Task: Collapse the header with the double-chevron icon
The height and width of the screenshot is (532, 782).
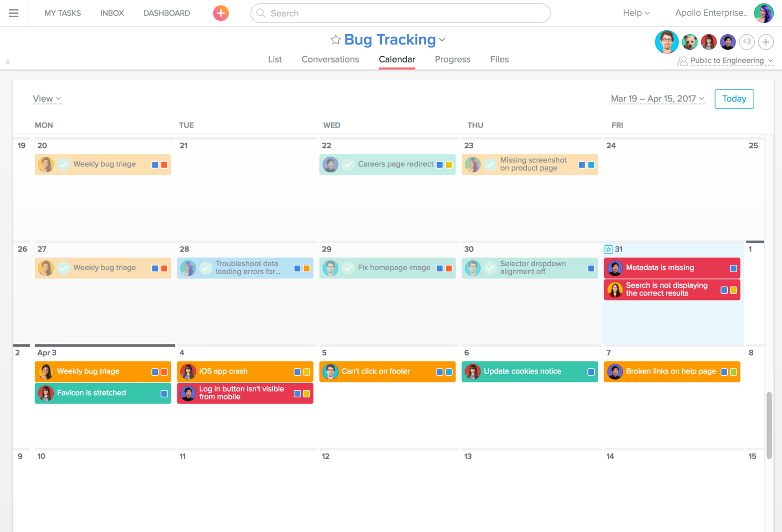Action: pyautogui.click(x=8, y=62)
